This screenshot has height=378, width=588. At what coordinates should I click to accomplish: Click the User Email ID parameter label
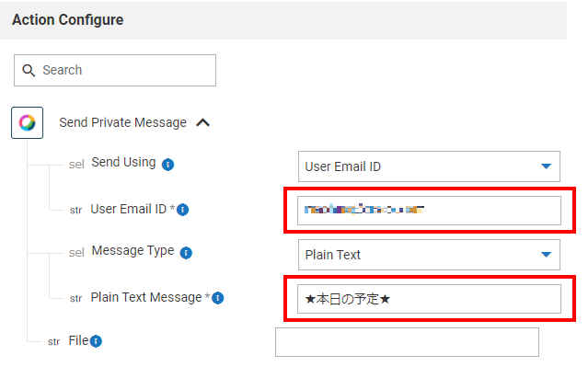click(x=129, y=209)
